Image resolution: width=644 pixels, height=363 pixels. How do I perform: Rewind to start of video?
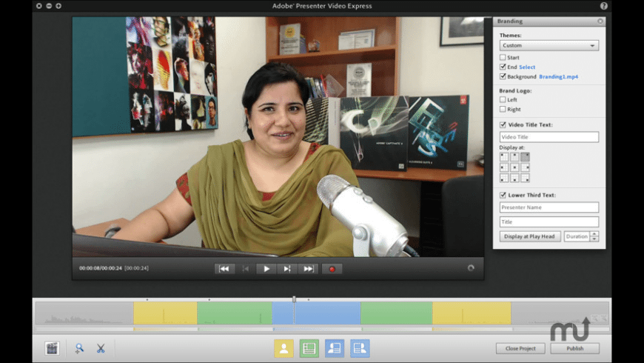tap(224, 269)
